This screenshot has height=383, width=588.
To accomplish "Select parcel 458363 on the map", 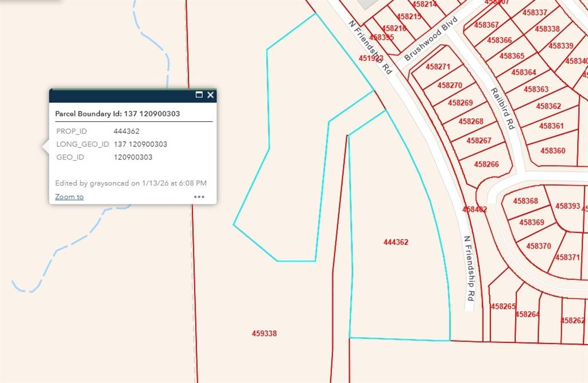I will pyautogui.click(x=536, y=90).
